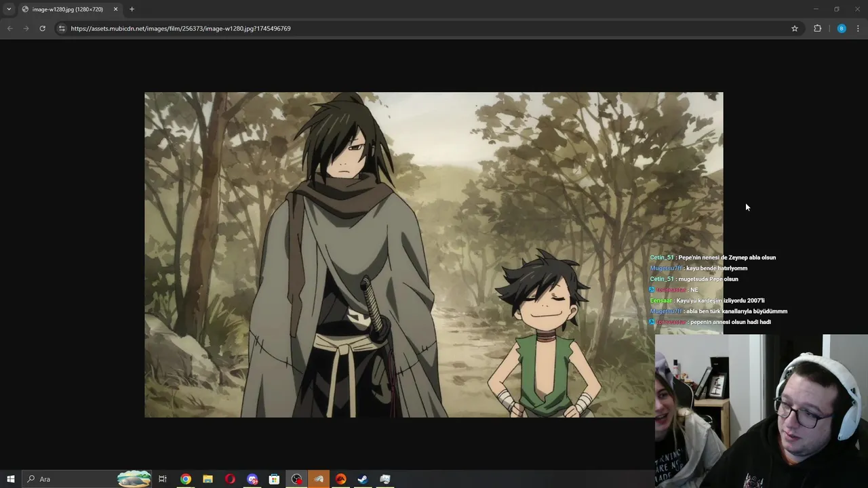The width and height of the screenshot is (868, 488).
Task: Click chat message 'Kayu'yu kardeşim izliyordu 2007'li'
Action: click(x=720, y=301)
